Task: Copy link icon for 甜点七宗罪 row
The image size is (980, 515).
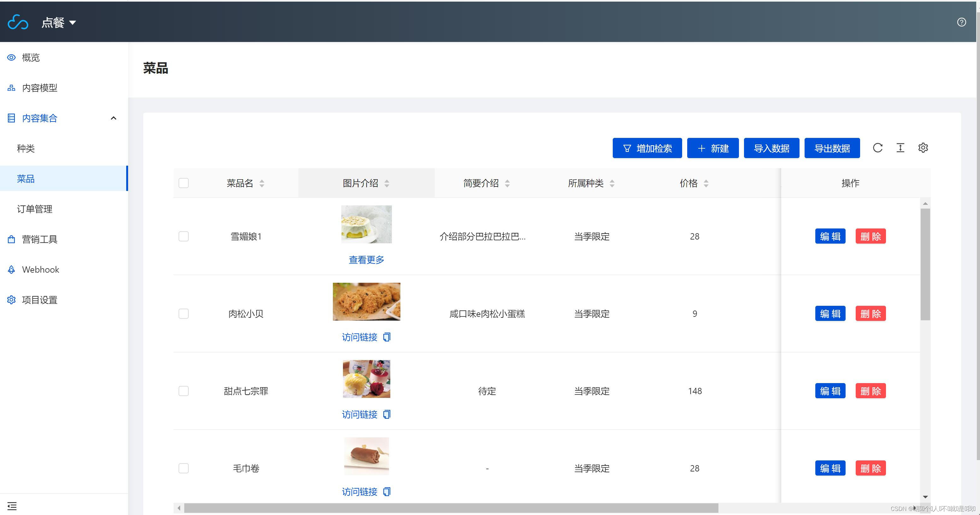Action: point(387,414)
